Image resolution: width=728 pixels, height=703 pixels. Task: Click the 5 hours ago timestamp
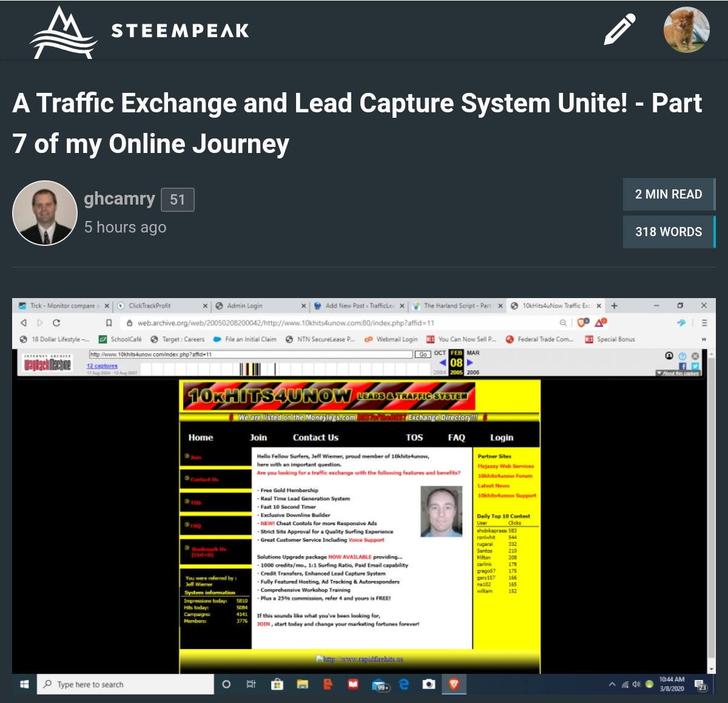(125, 227)
